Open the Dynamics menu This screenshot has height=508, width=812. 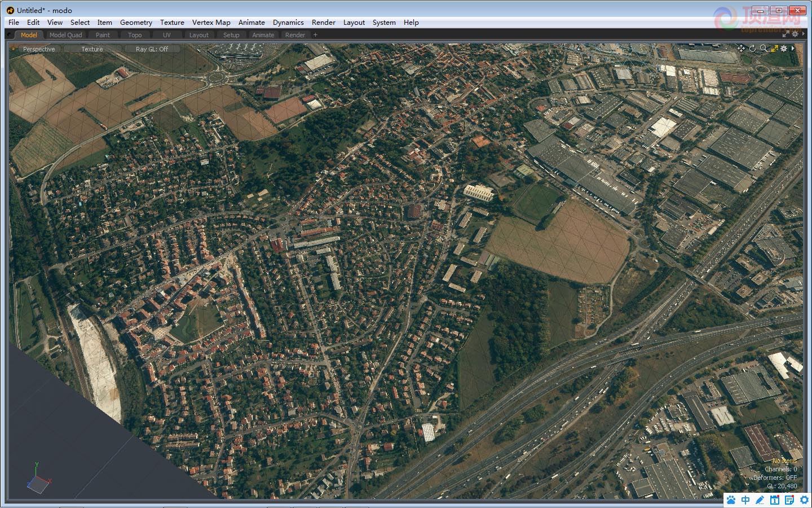(288, 23)
